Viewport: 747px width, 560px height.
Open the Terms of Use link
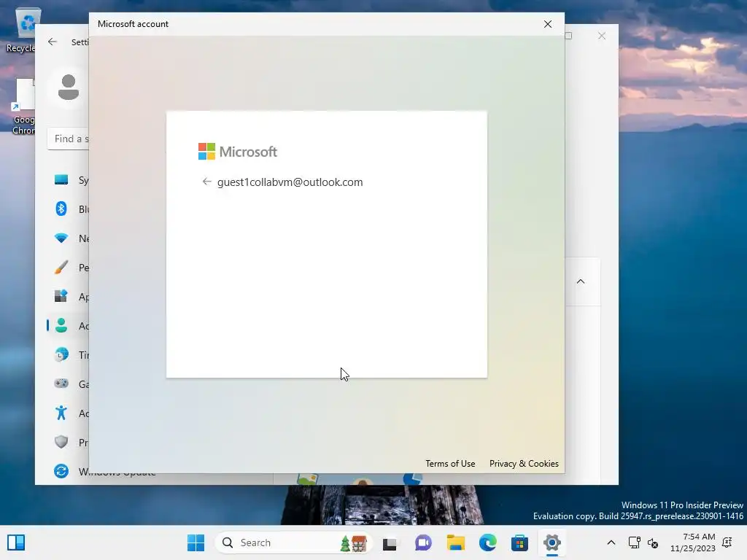coord(450,463)
